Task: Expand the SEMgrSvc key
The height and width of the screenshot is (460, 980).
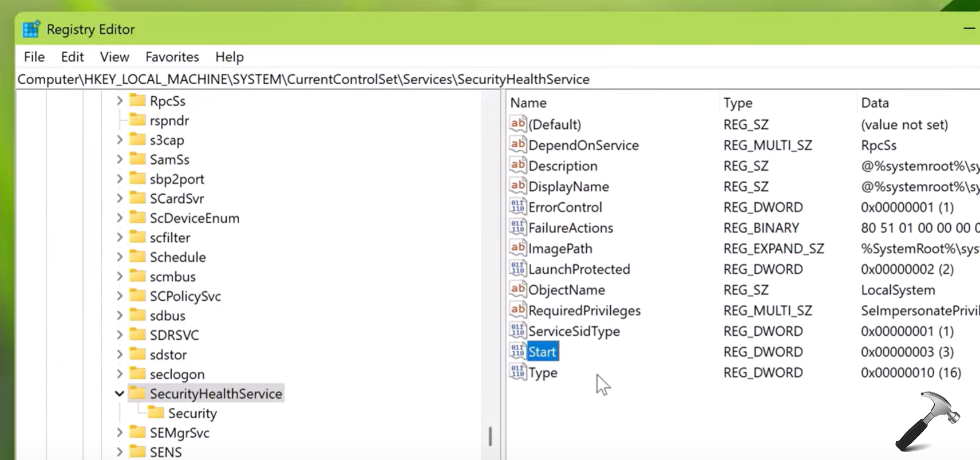Action: coord(119,433)
